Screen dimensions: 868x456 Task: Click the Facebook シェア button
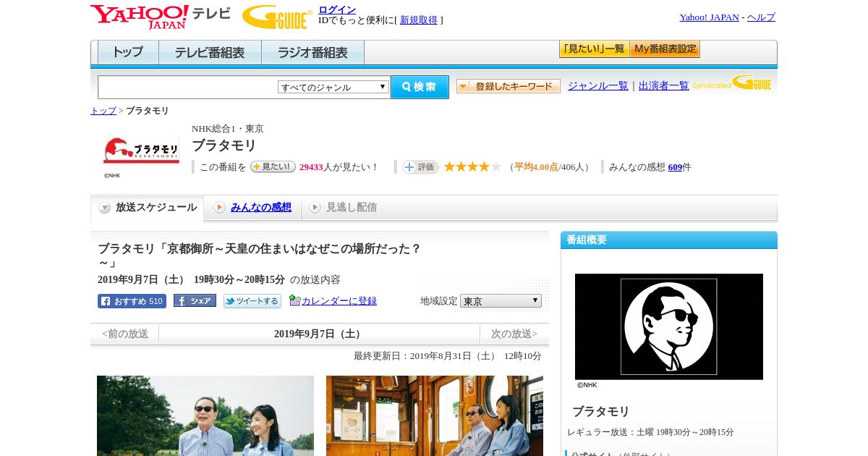point(195,301)
